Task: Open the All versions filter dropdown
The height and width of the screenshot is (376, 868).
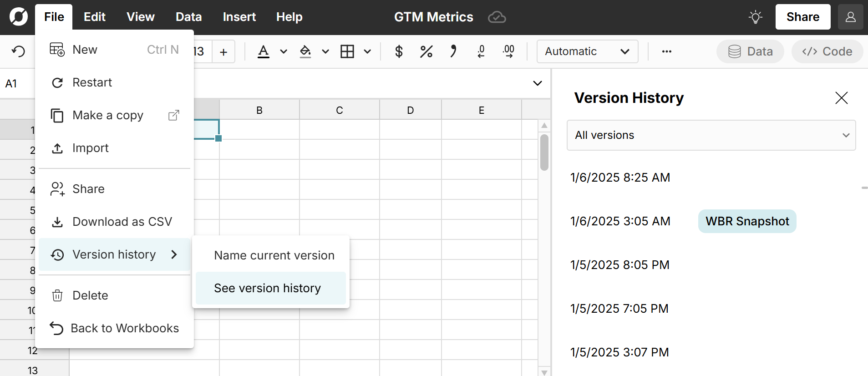Action: tap(711, 135)
